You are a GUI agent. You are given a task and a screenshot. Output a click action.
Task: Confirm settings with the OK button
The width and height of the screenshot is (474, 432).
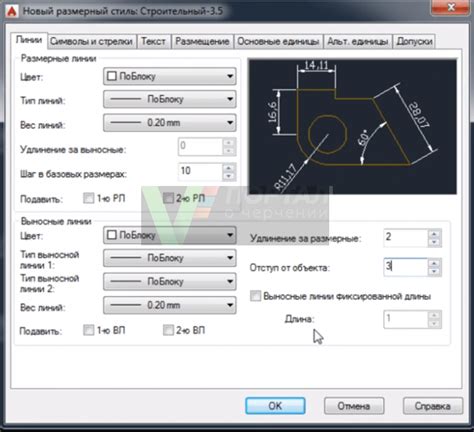(275, 406)
